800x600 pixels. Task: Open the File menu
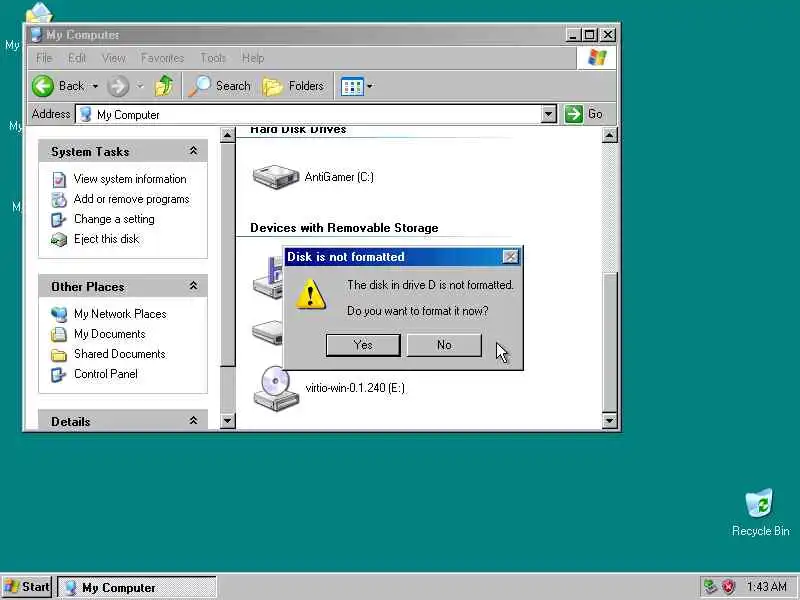44,58
